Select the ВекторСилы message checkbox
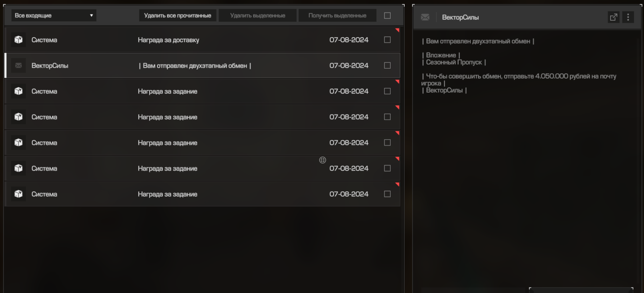 (387, 65)
